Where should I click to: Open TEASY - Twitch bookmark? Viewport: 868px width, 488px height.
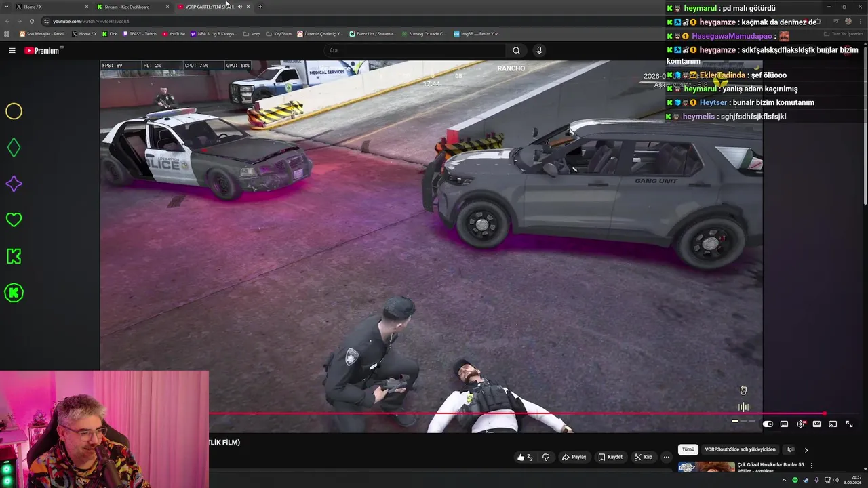pos(140,34)
